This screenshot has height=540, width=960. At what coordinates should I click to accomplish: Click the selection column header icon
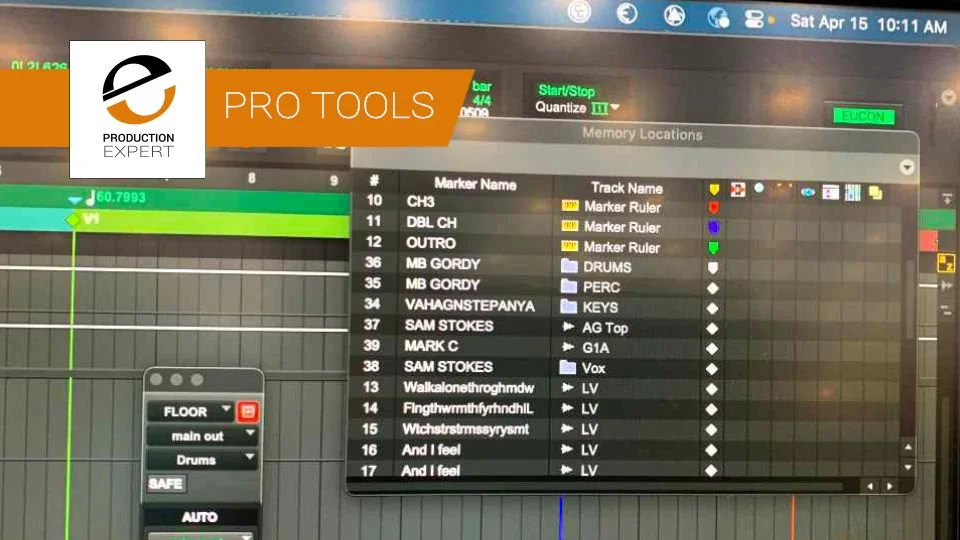tap(738, 190)
